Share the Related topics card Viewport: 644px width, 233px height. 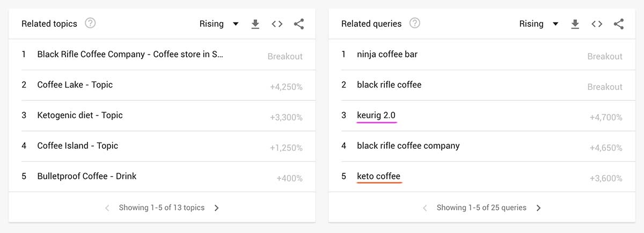coord(299,24)
